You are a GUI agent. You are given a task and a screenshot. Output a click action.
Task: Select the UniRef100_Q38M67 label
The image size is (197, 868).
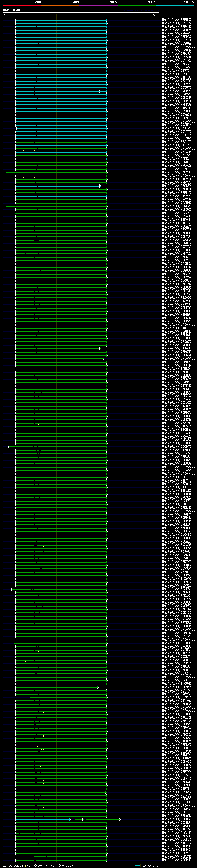tap(177, 819)
